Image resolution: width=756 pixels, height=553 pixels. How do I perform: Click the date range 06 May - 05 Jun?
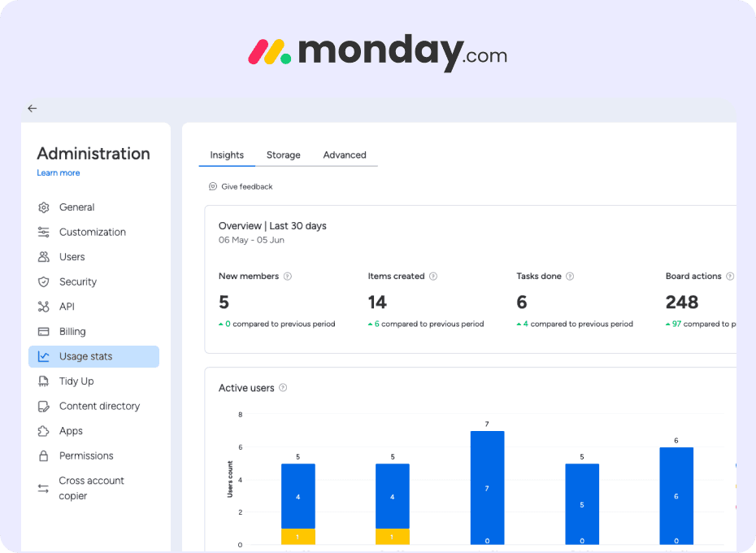pyautogui.click(x=251, y=240)
